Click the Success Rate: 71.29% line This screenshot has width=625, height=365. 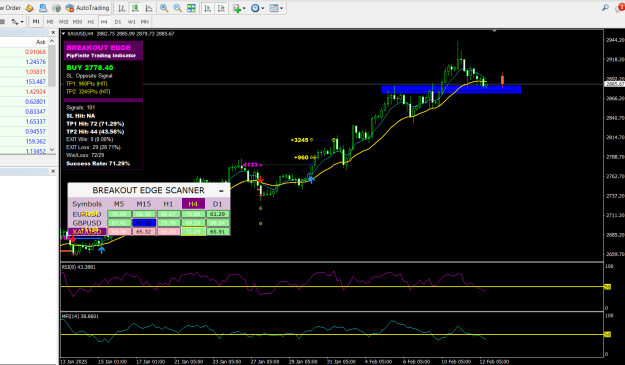coord(98,163)
